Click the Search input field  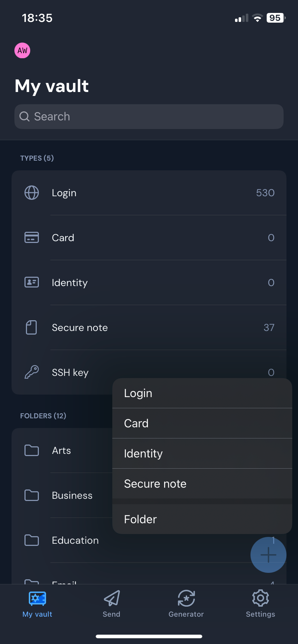click(149, 116)
